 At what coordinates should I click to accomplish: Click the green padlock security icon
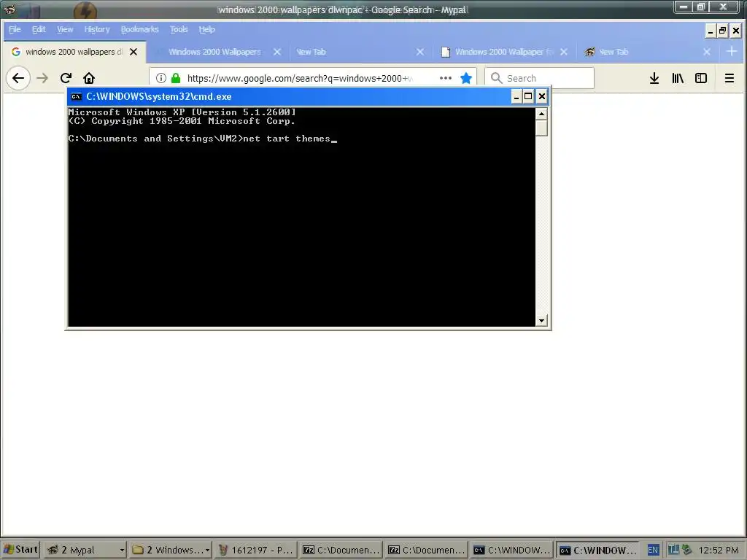(176, 78)
